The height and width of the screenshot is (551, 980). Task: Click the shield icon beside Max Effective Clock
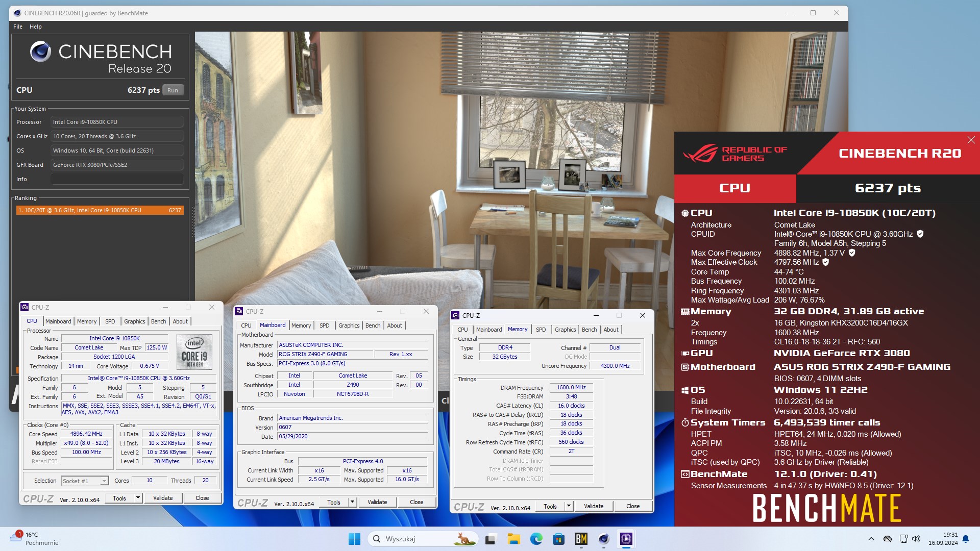pyautogui.click(x=826, y=262)
